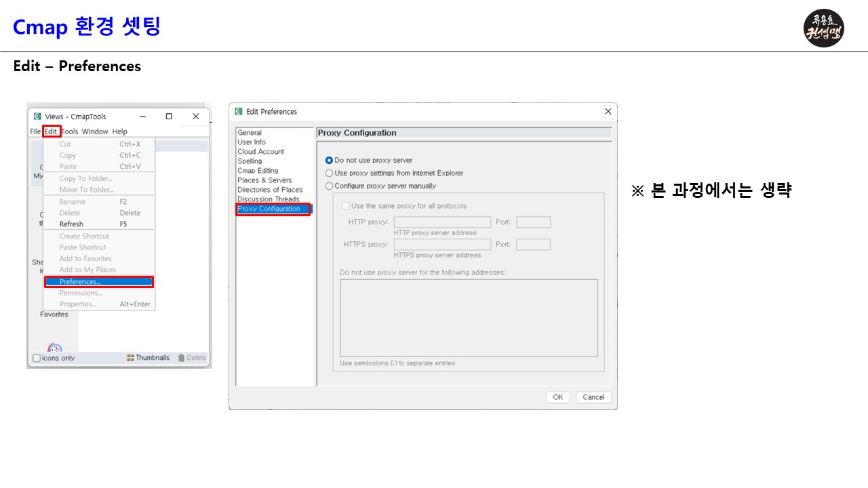868x488 pixels.
Task: Click the Copy menu entry
Action: tap(99, 155)
